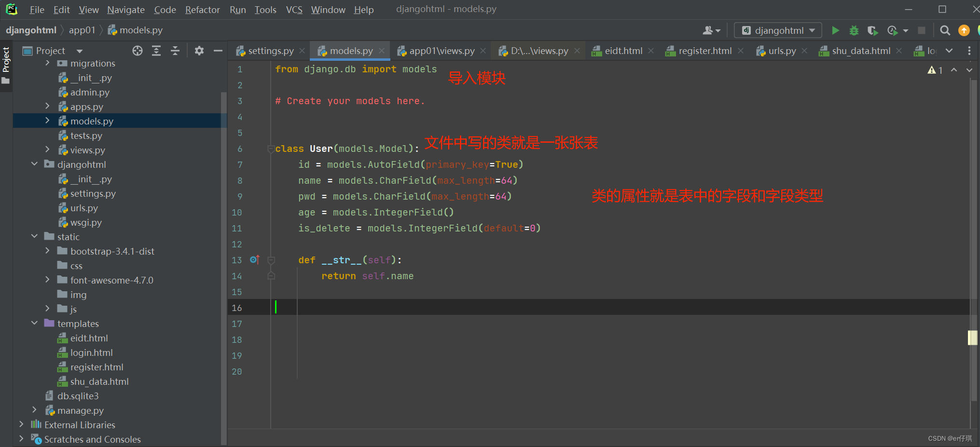Screen dimensions: 980x447
Task: Show hidden editor tabs chevron
Action: [x=949, y=51]
